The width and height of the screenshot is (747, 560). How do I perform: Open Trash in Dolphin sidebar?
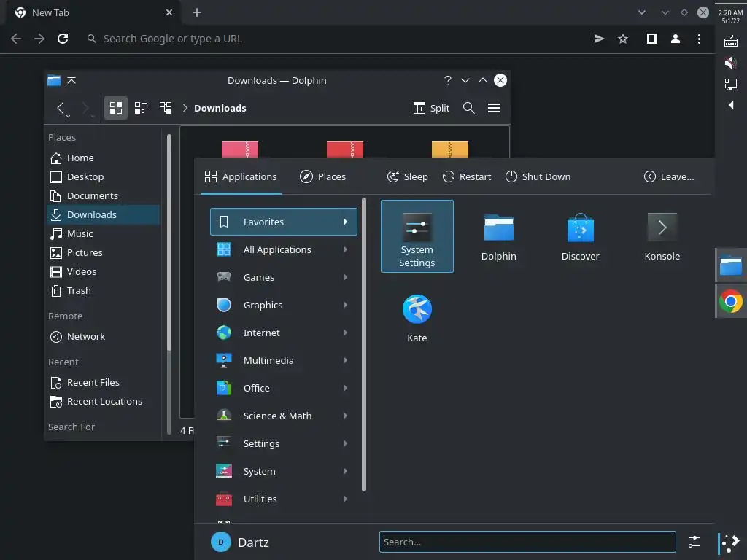[x=104, y=290]
